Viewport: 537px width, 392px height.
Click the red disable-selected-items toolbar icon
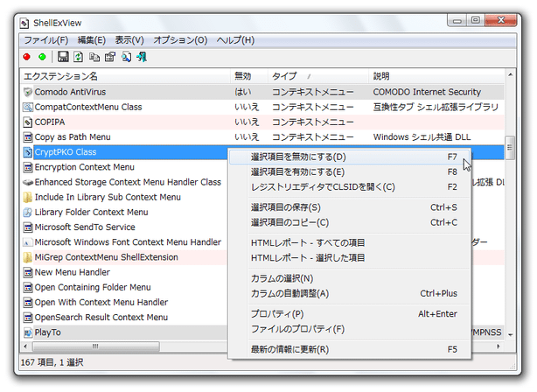point(27,57)
